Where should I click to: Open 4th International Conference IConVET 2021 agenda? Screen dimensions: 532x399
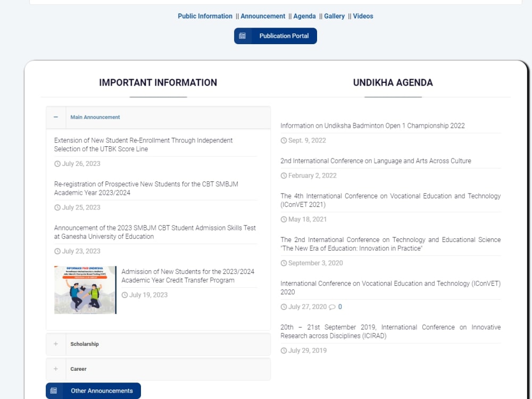390,200
